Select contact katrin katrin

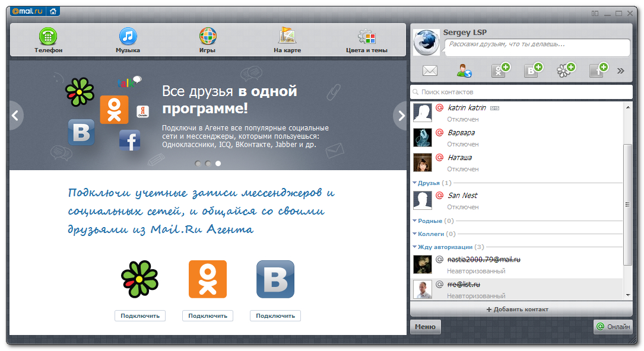pyautogui.click(x=516, y=113)
